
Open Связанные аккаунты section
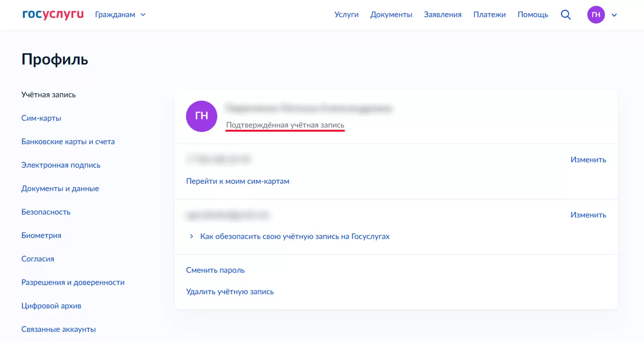point(59,329)
